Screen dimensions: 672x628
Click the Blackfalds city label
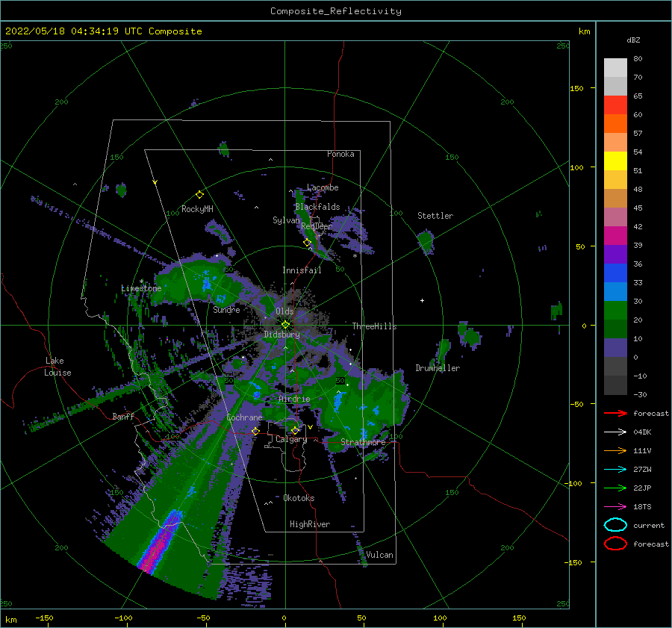click(x=317, y=207)
